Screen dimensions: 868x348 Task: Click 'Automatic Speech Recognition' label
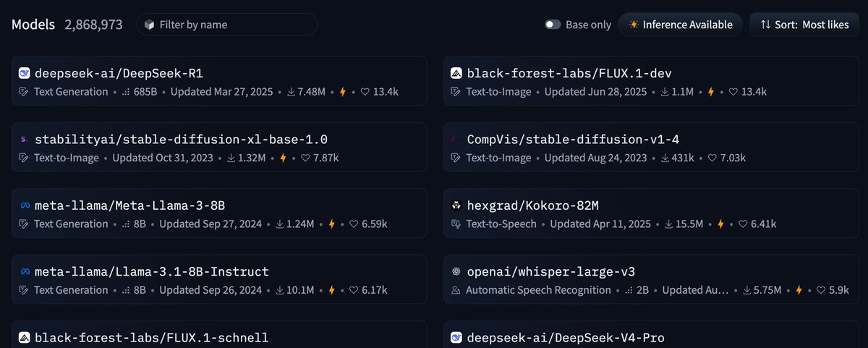tap(538, 291)
